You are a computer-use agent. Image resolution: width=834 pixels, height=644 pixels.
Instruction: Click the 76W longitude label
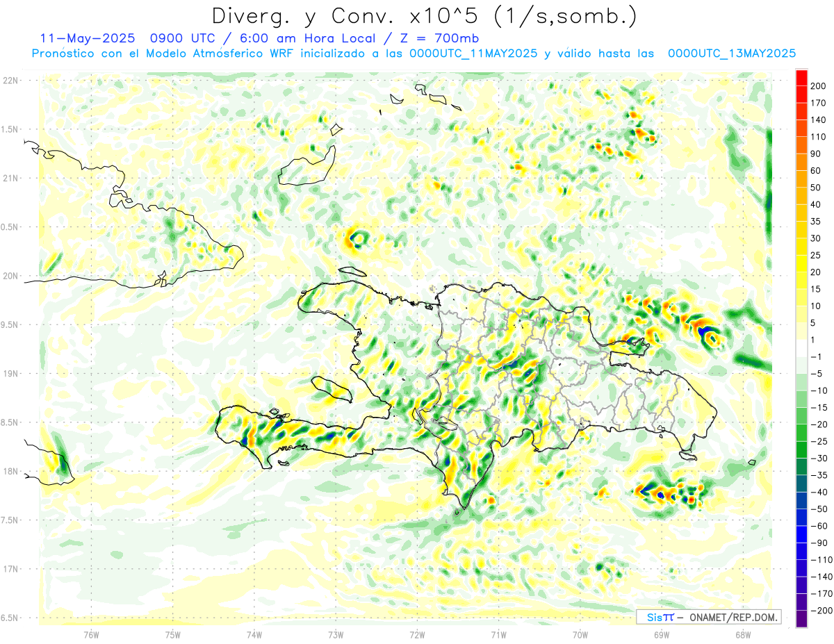tap(91, 634)
